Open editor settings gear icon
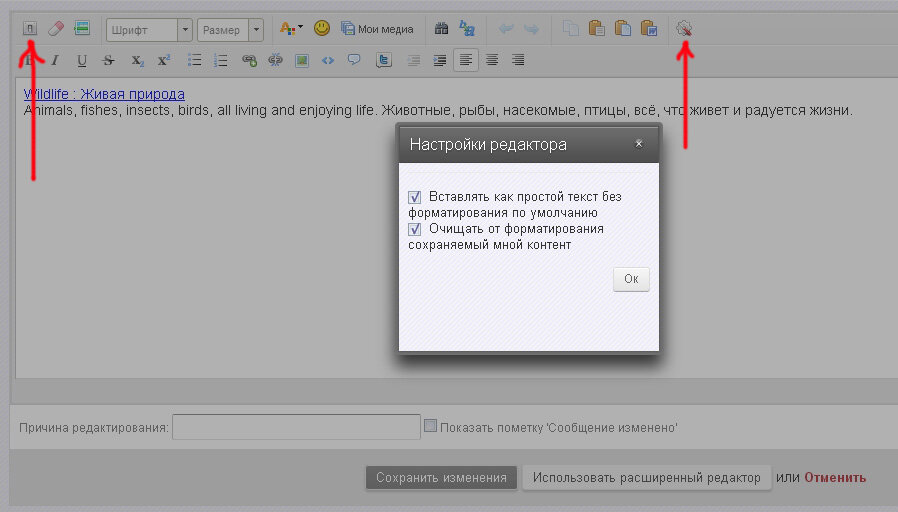This screenshot has height=512, width=898. click(x=684, y=29)
